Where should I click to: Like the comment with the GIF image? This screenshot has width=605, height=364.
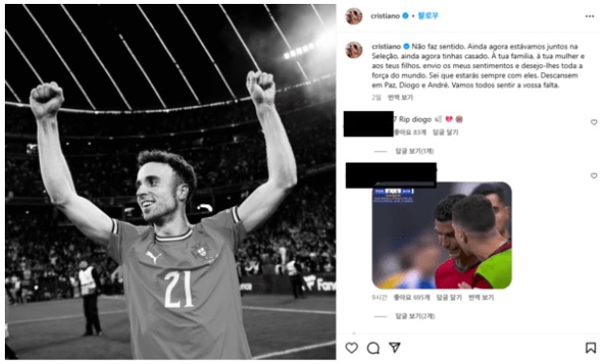(x=594, y=176)
